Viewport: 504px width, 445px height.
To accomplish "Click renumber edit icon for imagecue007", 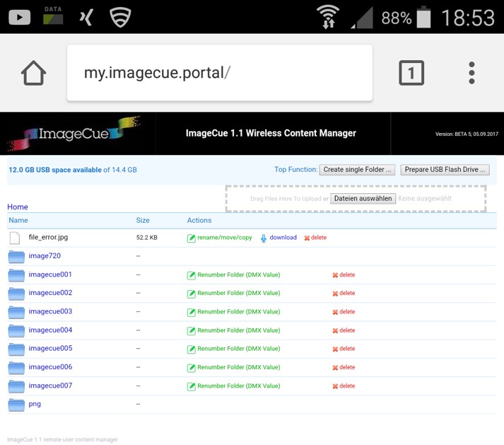I will pos(191,386).
